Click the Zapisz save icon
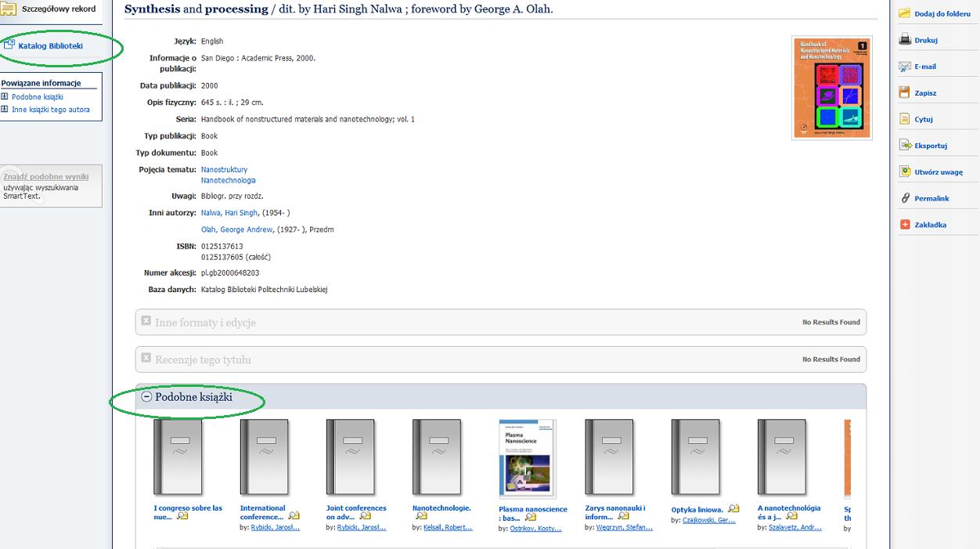The image size is (980, 549). 904,92
